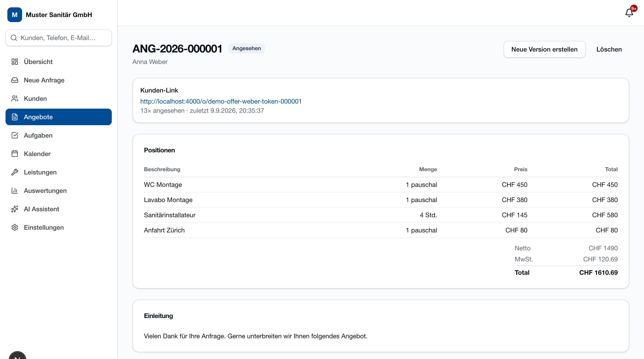Open Auswertungen reports
This screenshot has height=359, width=644.
58,191
